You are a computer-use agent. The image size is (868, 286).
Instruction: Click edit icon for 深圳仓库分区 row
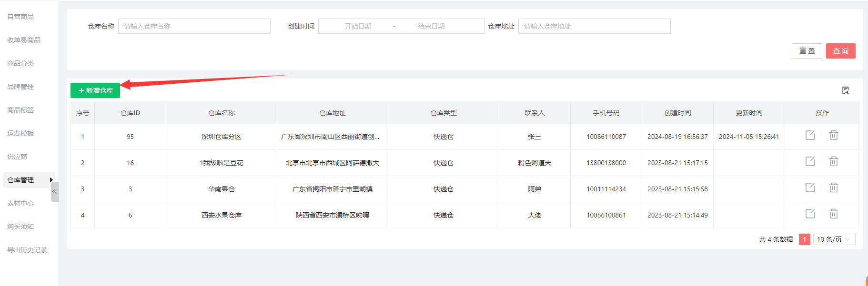click(x=810, y=136)
